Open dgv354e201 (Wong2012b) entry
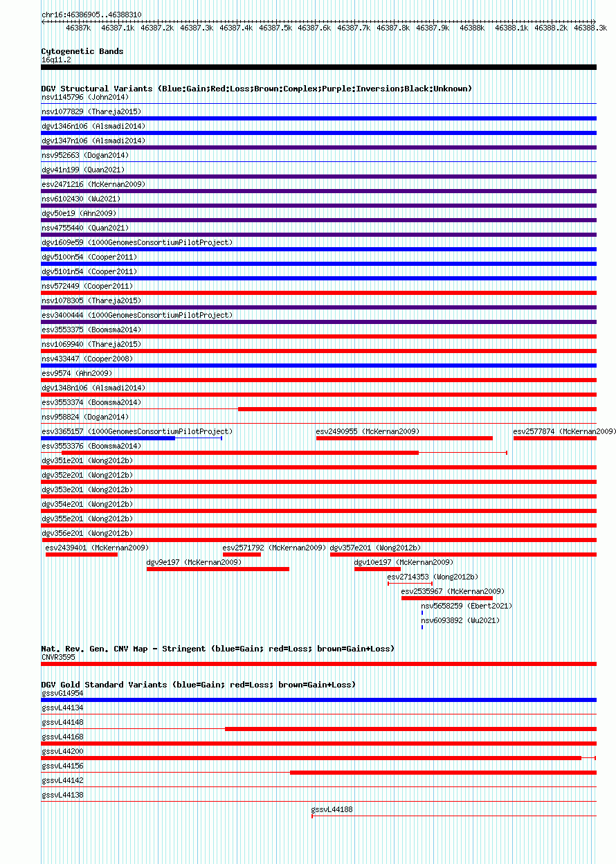This screenshot has width=616, height=864. [87, 505]
